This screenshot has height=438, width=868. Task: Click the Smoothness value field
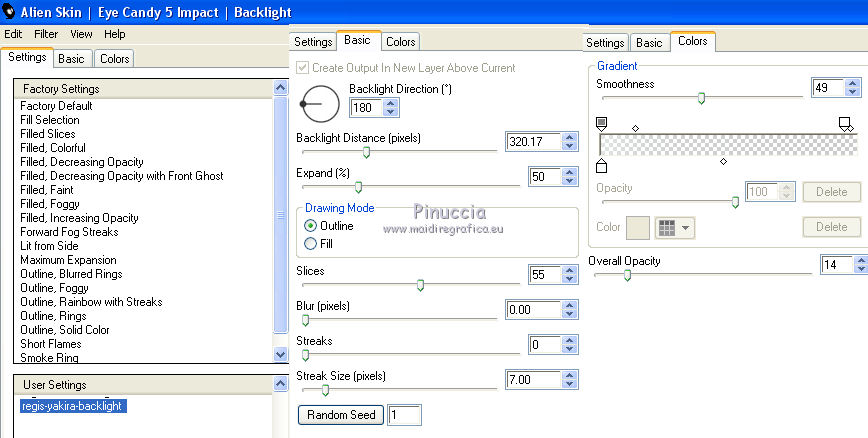coord(828,87)
